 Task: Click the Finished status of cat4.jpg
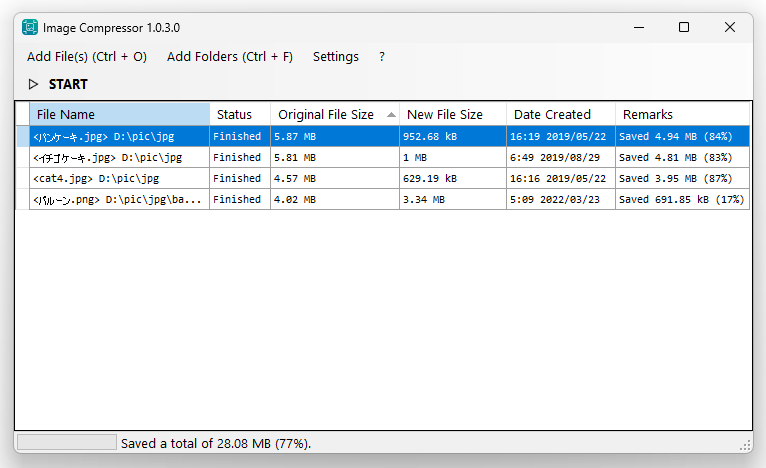pos(240,178)
